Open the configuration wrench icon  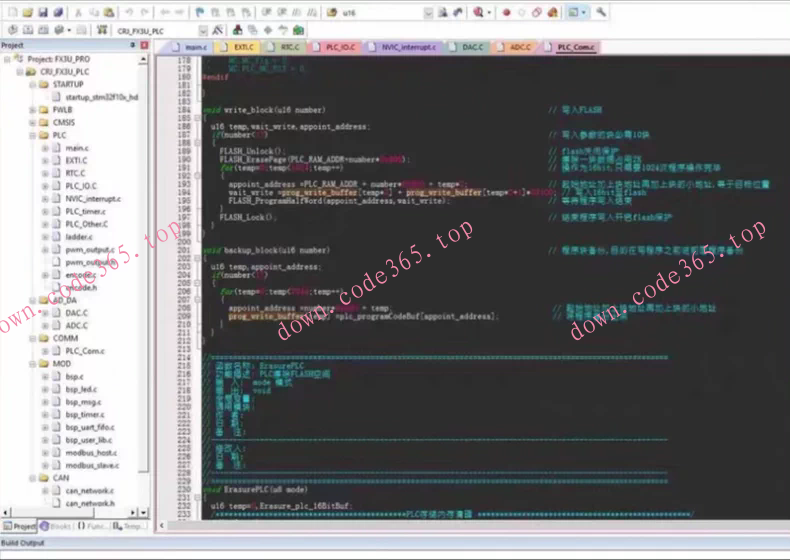pyautogui.click(x=601, y=13)
